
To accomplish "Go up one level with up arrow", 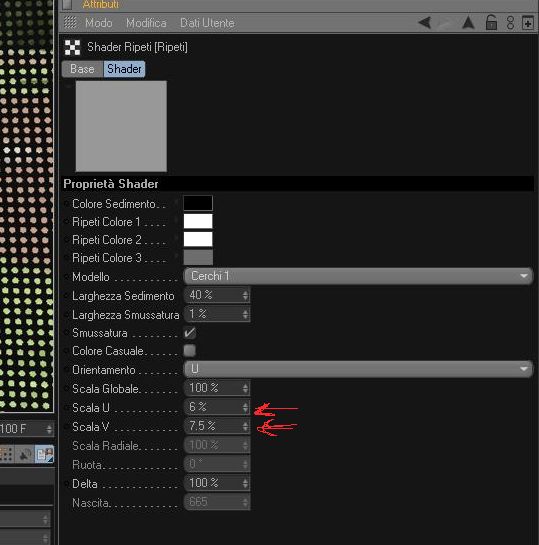I will (x=468, y=23).
